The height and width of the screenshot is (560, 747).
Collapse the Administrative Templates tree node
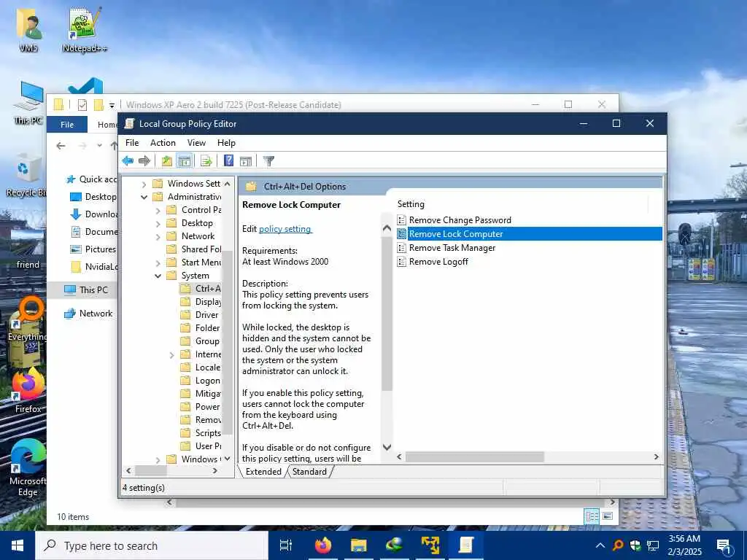(x=144, y=197)
